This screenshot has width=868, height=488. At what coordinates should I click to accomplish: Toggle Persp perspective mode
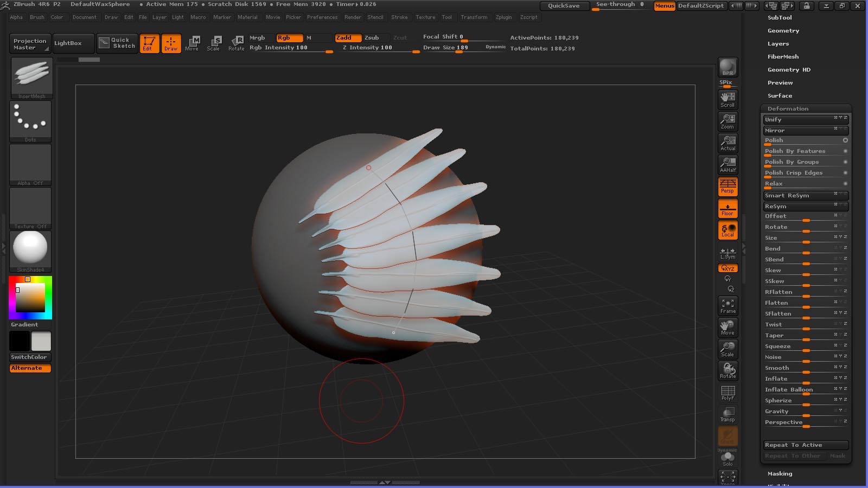727,186
